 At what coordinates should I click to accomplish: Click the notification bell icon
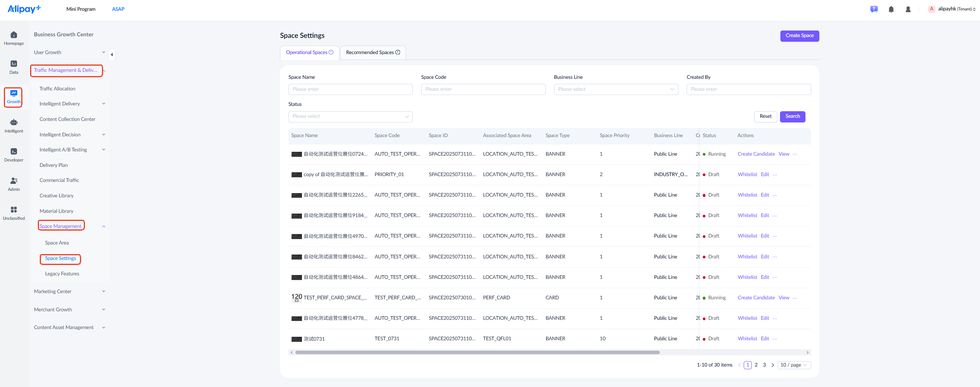tap(891, 9)
